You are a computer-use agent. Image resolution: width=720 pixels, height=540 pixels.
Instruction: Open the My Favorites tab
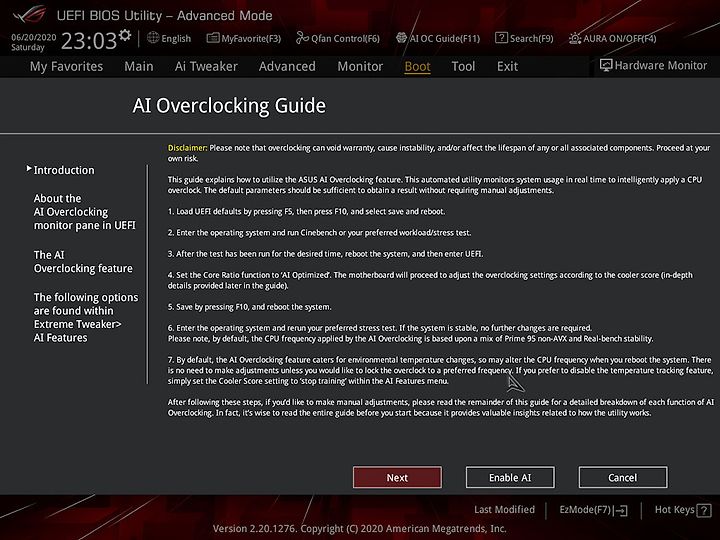click(67, 67)
